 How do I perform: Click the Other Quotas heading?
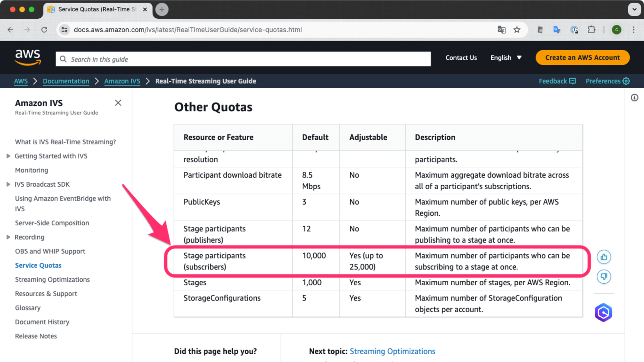point(213,107)
